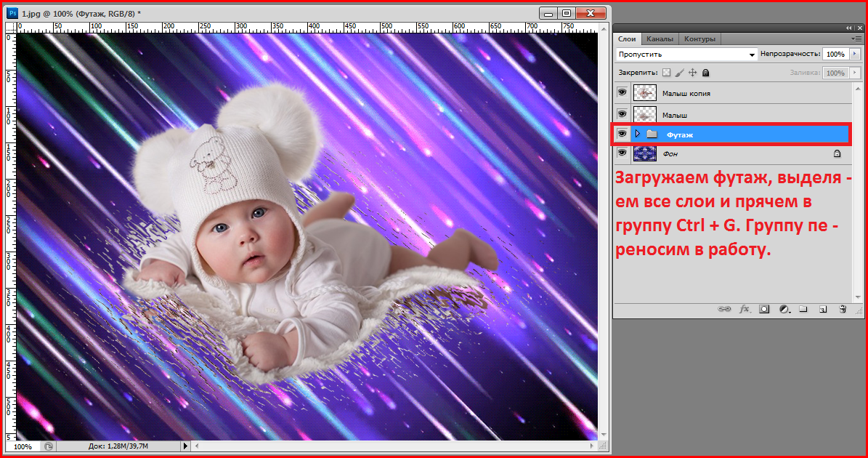Click the status bar preview icon
This screenshot has width=868, height=458.
49,446
